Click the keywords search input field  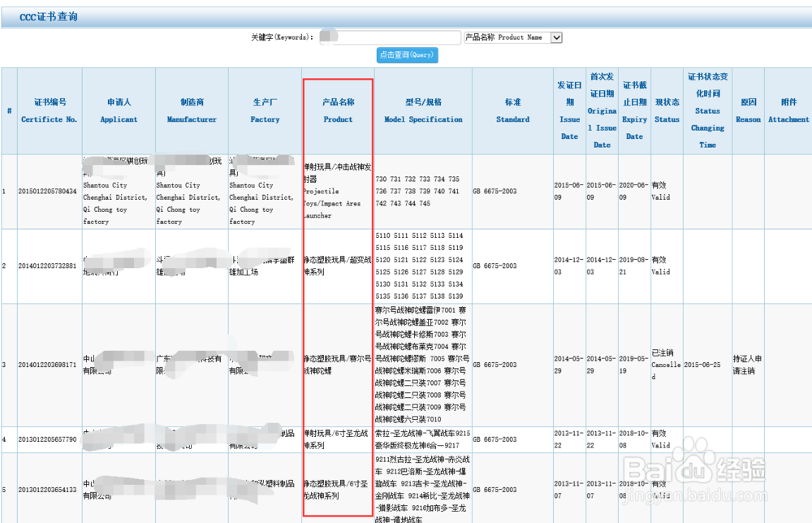pos(390,37)
